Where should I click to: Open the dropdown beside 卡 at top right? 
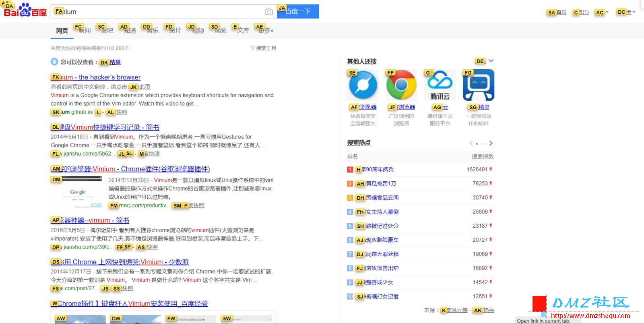[x=634, y=12]
